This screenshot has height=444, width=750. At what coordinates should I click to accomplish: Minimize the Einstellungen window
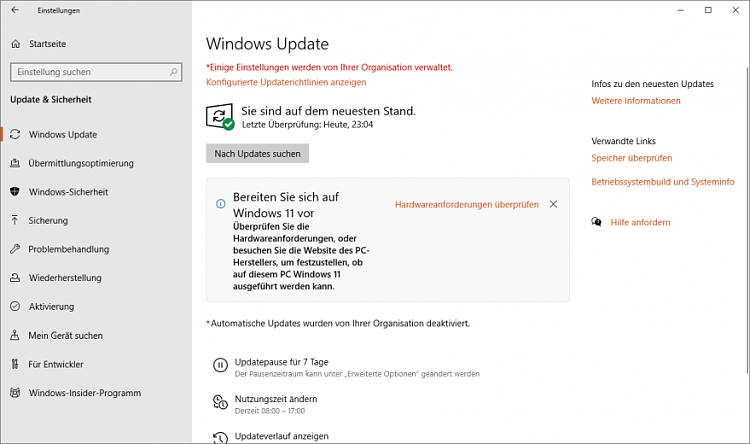coord(681,10)
